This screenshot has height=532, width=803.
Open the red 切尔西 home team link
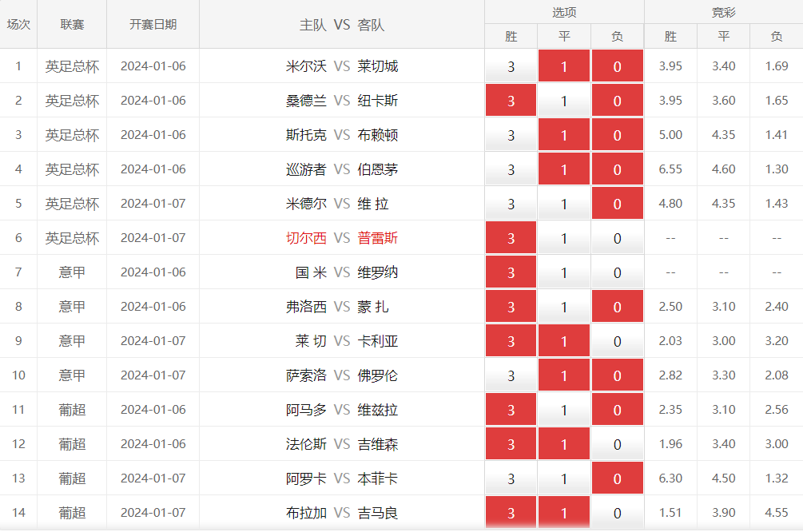(x=306, y=238)
